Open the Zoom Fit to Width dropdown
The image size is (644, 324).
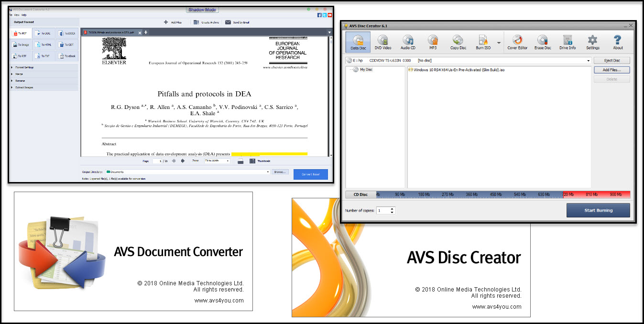[x=217, y=161]
